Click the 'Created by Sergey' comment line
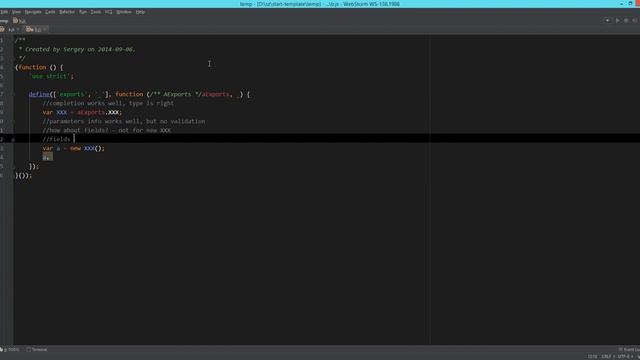Image resolution: width=640 pixels, height=360 pixels. pyautogui.click(x=77, y=49)
